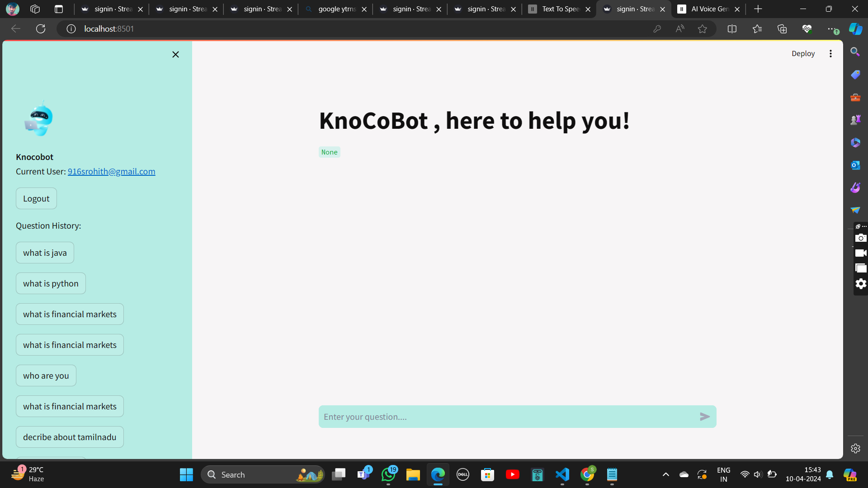Image resolution: width=868 pixels, height=488 pixels.
Task: Refresh the localhost page
Action: click(x=41, y=29)
